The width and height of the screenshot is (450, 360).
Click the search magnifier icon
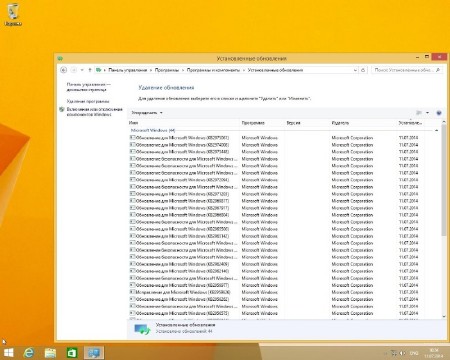pyautogui.click(x=438, y=70)
